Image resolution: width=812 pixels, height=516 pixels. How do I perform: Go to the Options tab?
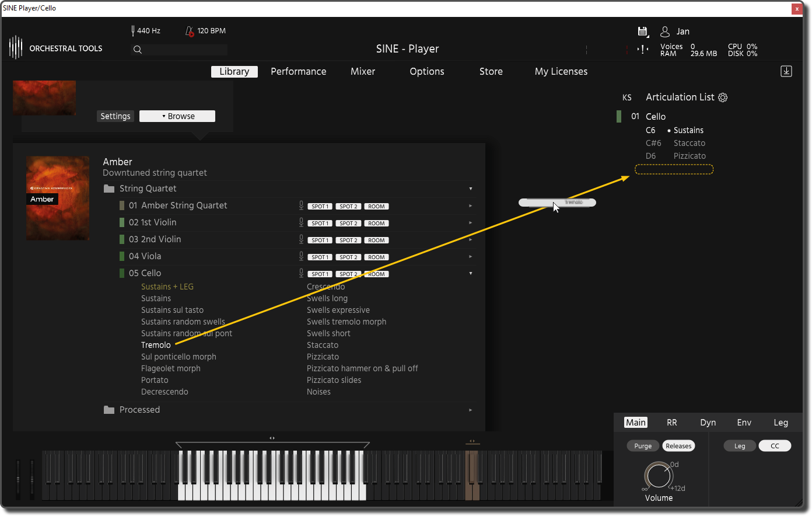(427, 71)
